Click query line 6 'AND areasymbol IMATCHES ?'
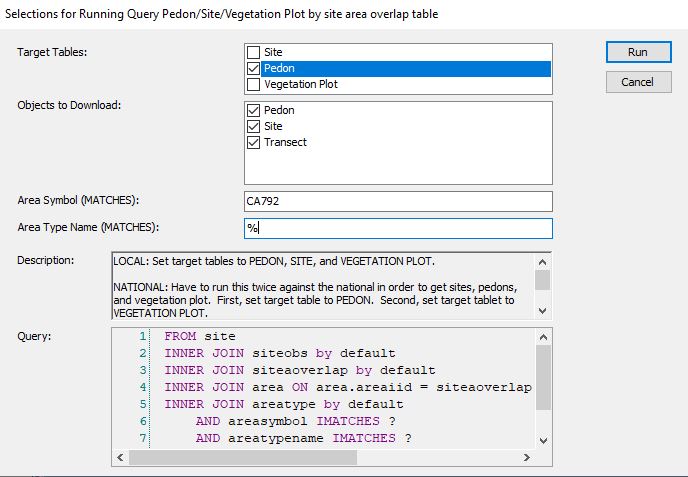Image resolution: width=688 pixels, height=477 pixels. point(296,421)
